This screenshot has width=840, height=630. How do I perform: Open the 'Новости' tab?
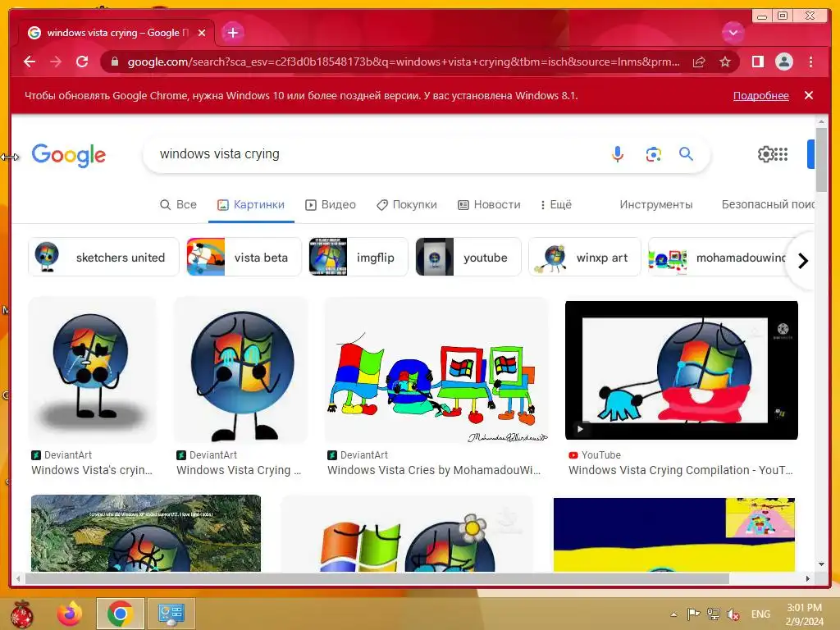coord(489,204)
